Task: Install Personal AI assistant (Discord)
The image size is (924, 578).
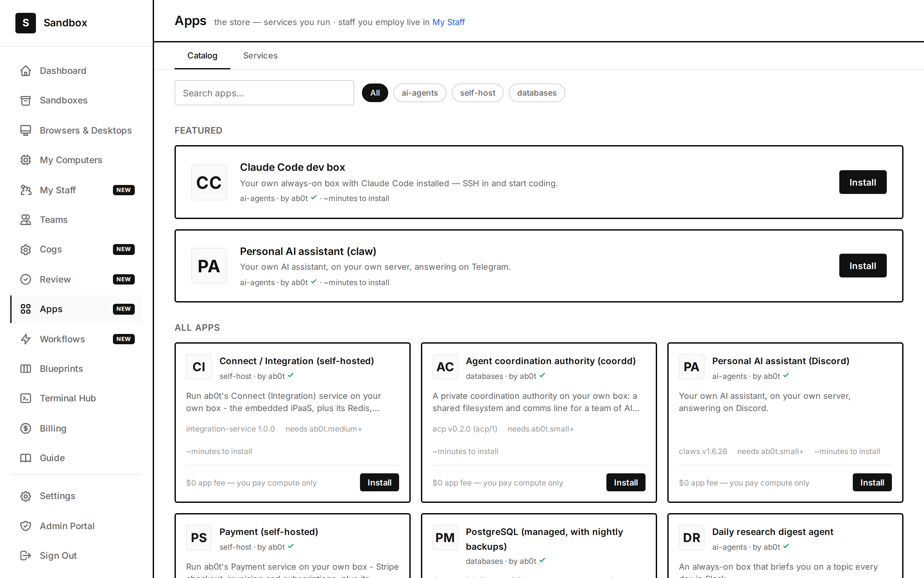Action: [x=872, y=482]
